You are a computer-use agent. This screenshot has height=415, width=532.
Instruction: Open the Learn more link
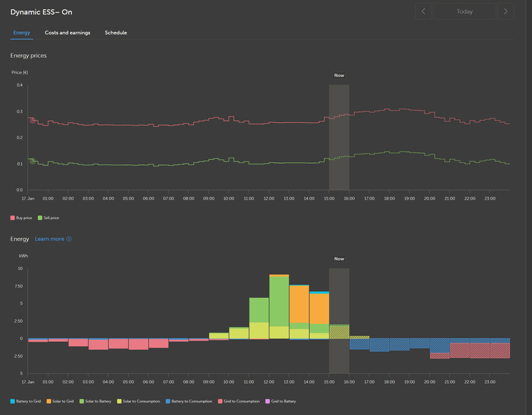point(49,239)
